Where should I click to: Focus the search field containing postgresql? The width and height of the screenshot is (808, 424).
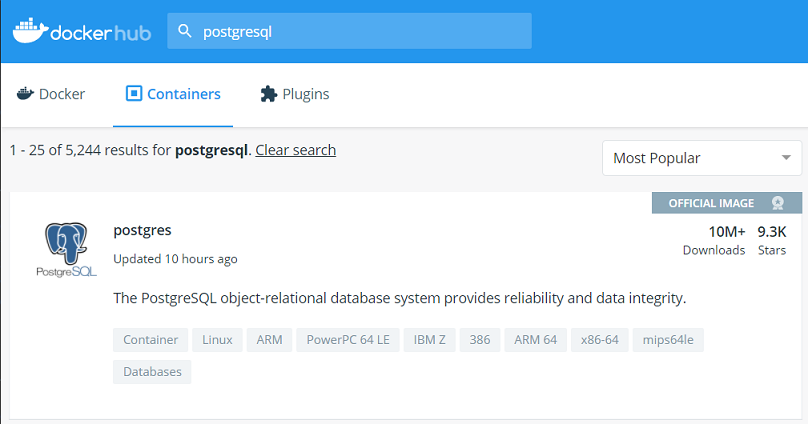[x=349, y=31]
